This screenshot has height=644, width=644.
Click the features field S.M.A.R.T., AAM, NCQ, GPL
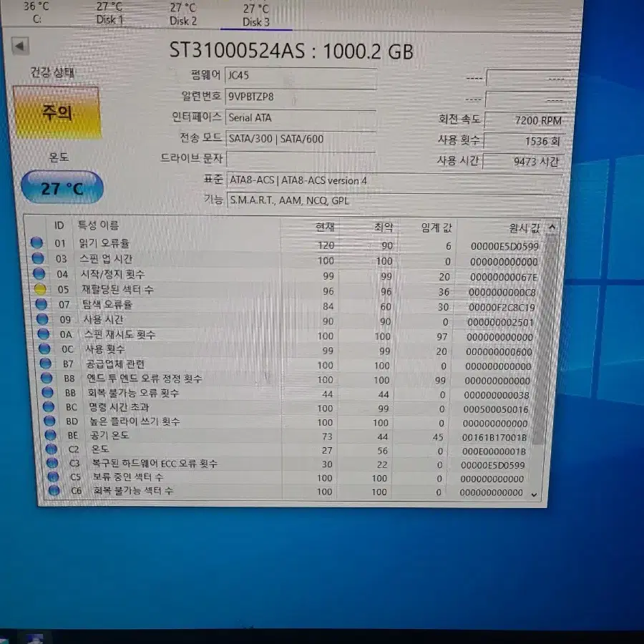point(394,201)
